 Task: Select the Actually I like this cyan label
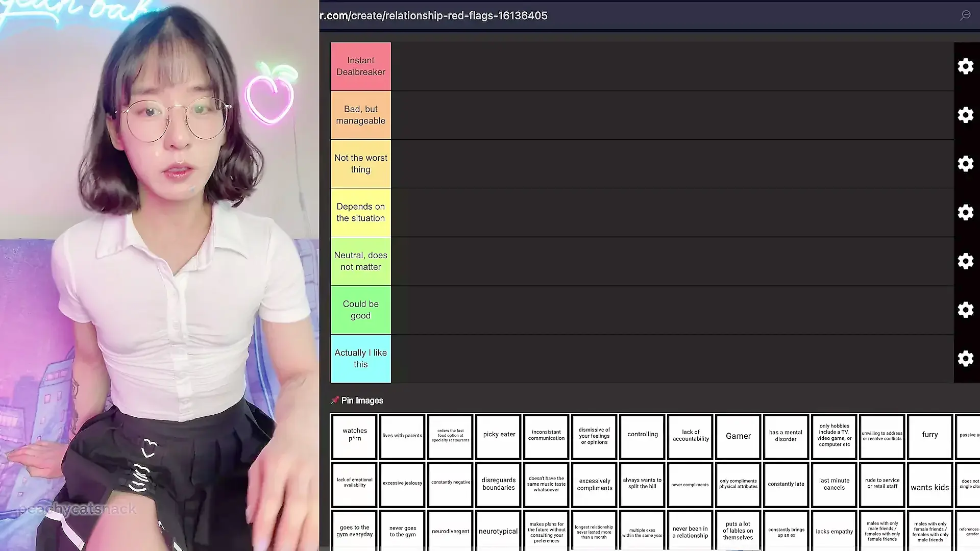coord(361,359)
